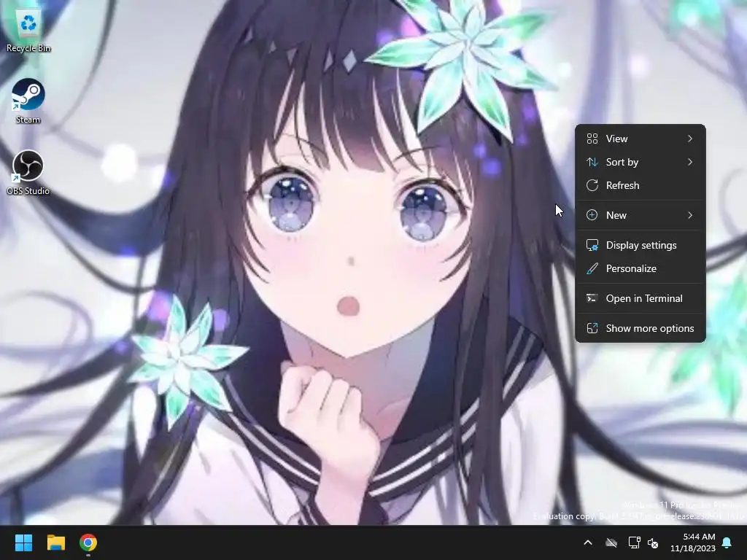This screenshot has height=560, width=747.
Task: Click the Steam label text
Action: point(28,120)
